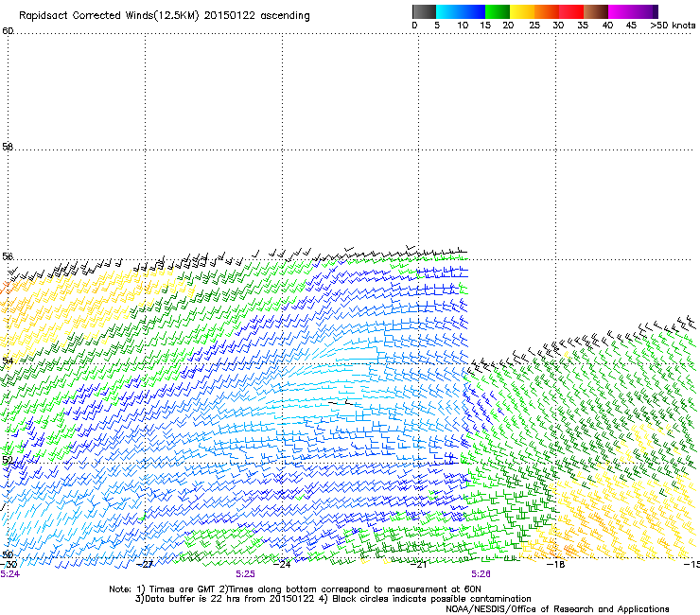Click the word 'ascending' in the title
Screen dimensions: 700x615
coord(285,16)
